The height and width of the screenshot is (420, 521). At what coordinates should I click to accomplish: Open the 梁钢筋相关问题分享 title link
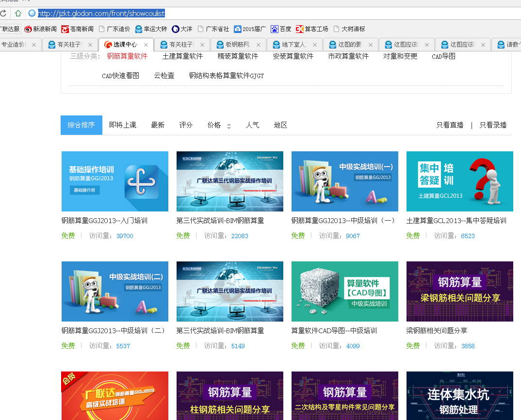point(437,331)
